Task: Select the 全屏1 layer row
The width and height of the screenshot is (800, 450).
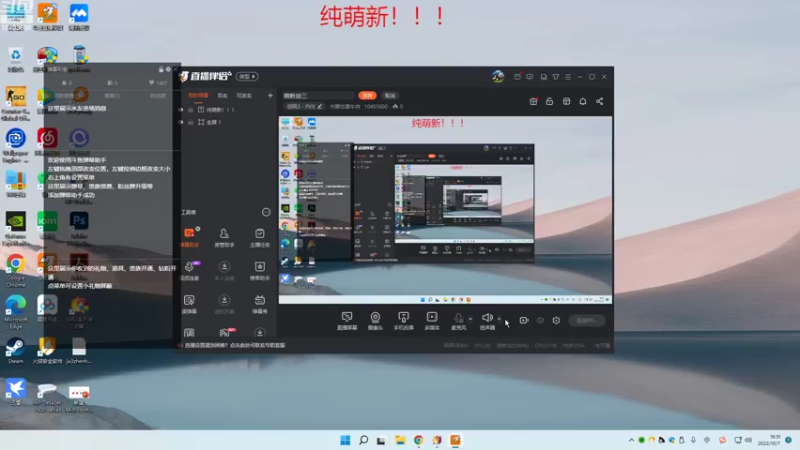Action: 227,122
